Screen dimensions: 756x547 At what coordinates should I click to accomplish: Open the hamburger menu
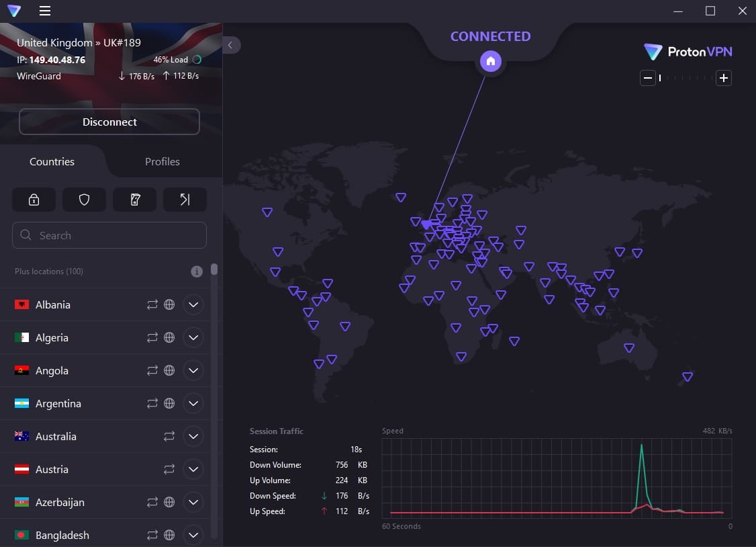pyautogui.click(x=45, y=11)
